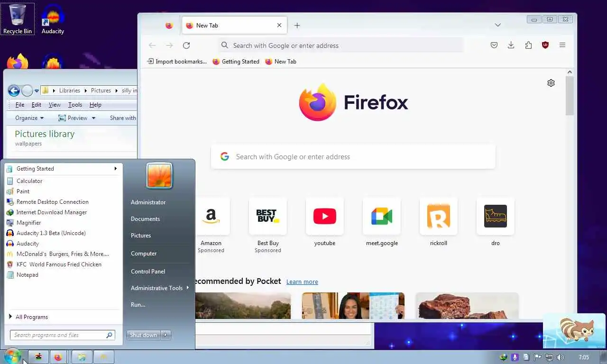Open the Organize dropdown in Explorer
The height and width of the screenshot is (364, 607).
coord(29,118)
